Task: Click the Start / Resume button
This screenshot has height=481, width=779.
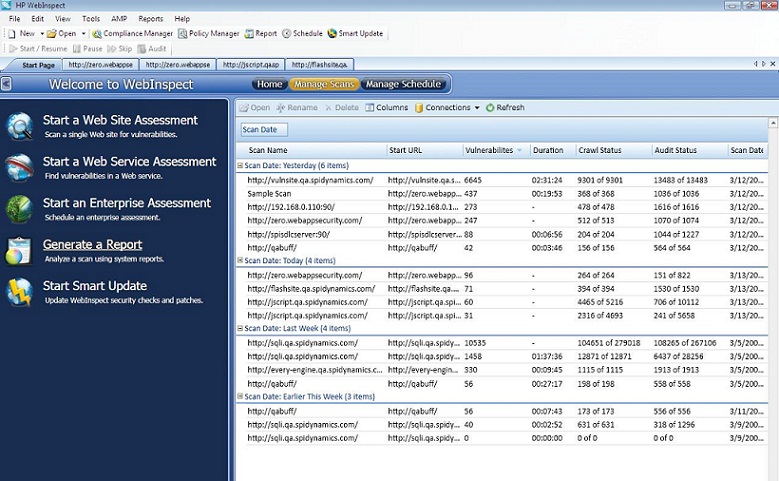Action: pyautogui.click(x=38, y=49)
